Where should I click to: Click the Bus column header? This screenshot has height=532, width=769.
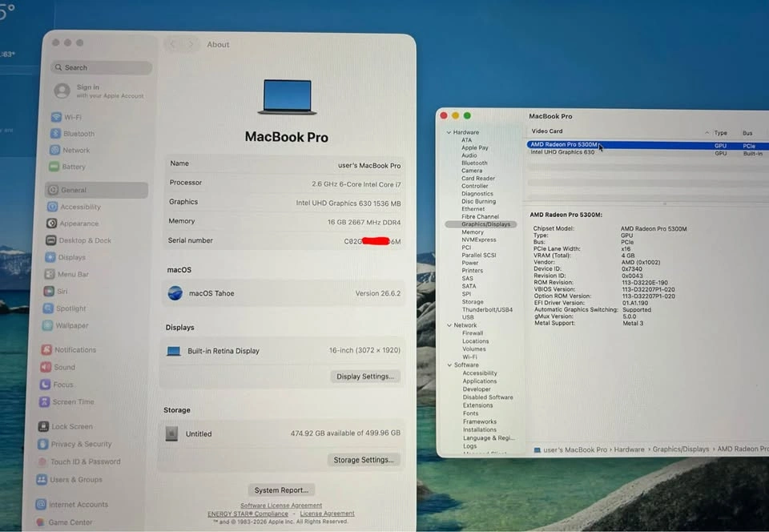tap(747, 133)
